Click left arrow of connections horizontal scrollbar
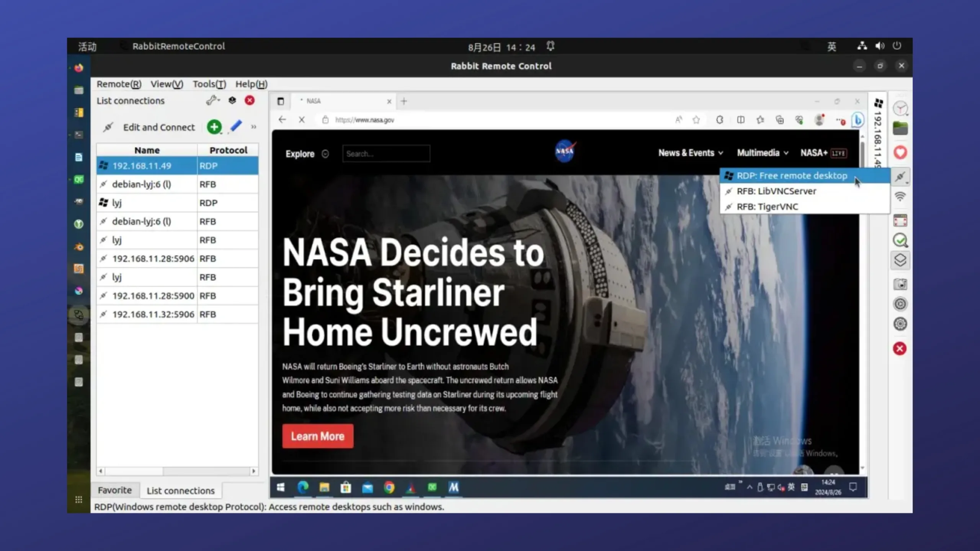The height and width of the screenshot is (551, 980). pyautogui.click(x=101, y=471)
